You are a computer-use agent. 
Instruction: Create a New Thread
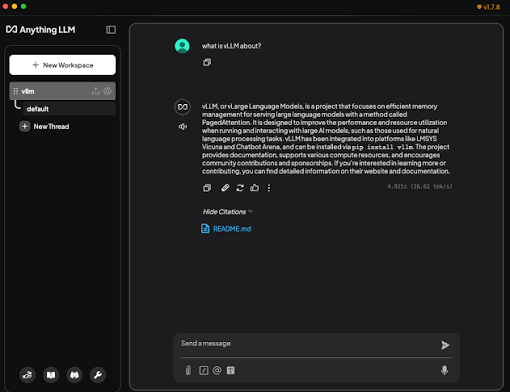coord(45,126)
